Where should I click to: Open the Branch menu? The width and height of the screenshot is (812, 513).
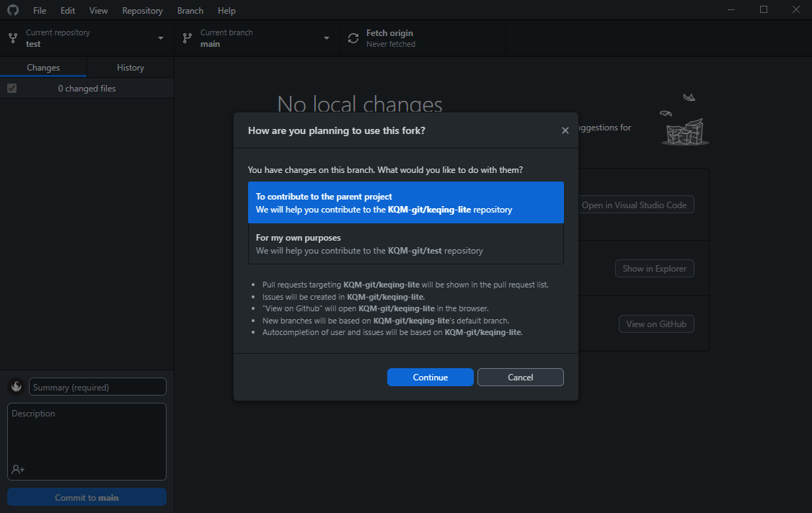pyautogui.click(x=190, y=11)
